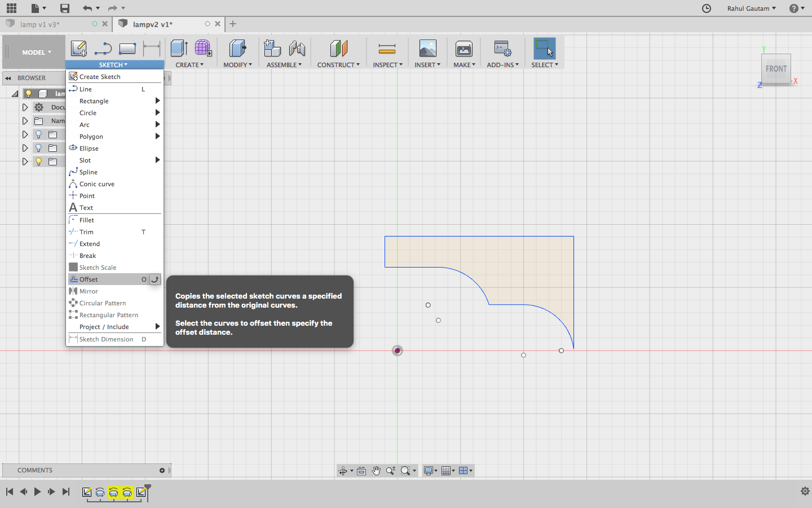Switch to the lamp v1 v3 tab

pos(39,24)
